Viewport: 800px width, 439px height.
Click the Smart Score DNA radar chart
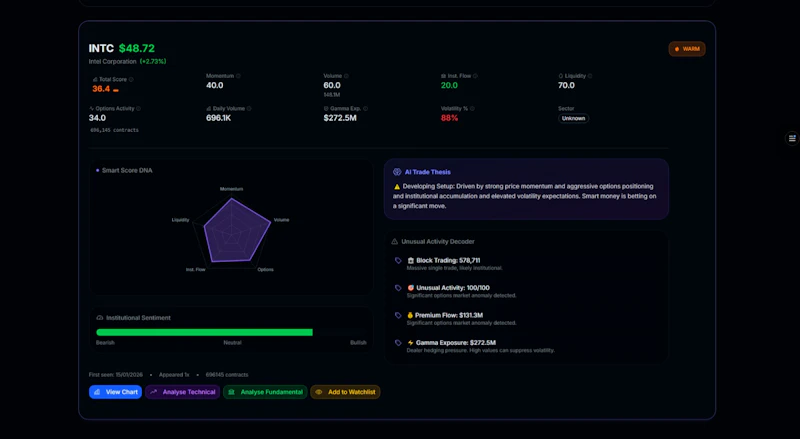click(x=232, y=231)
